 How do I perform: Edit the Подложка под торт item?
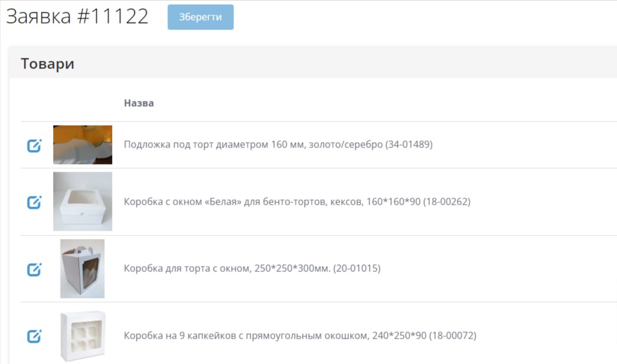pyautogui.click(x=34, y=145)
